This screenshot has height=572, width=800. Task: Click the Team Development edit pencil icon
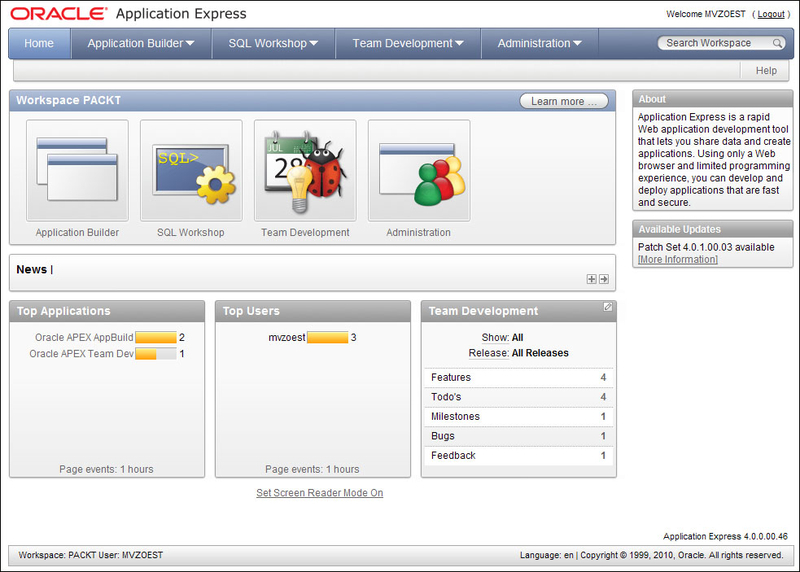tap(608, 307)
